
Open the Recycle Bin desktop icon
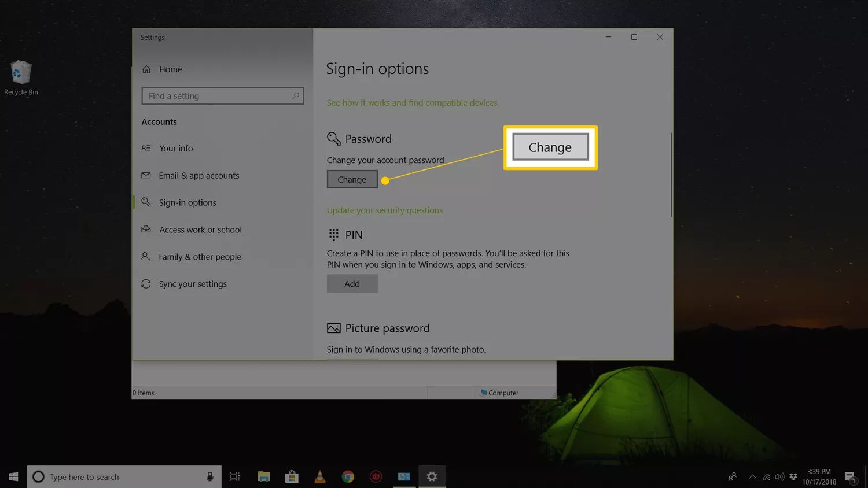[x=21, y=78]
